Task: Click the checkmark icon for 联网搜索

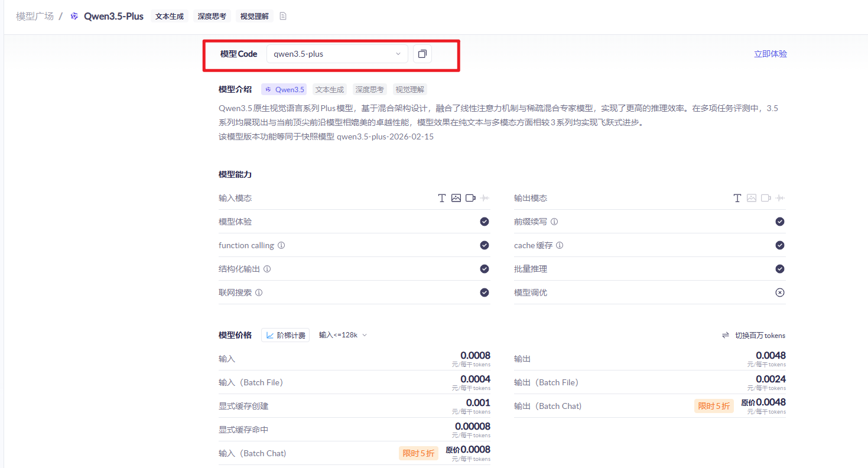Action: 485,292
